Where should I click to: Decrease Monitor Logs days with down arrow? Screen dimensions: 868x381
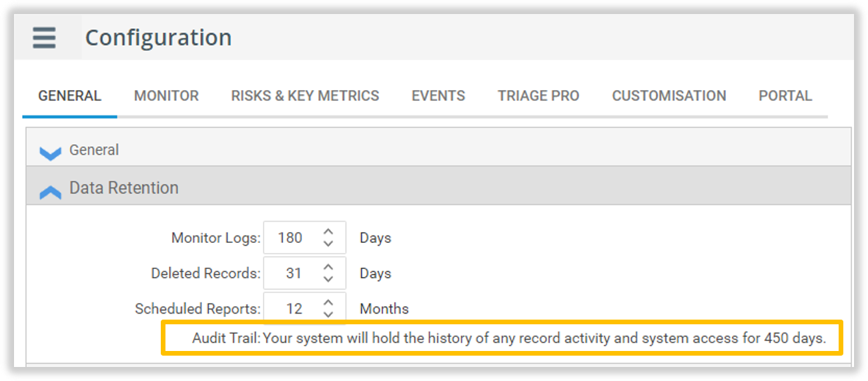tap(328, 244)
